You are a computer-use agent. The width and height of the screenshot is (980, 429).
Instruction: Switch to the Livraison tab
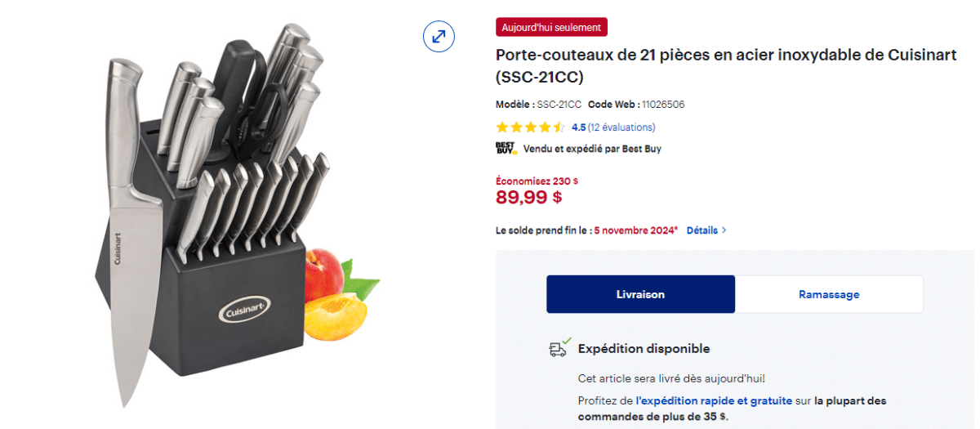[x=640, y=294]
